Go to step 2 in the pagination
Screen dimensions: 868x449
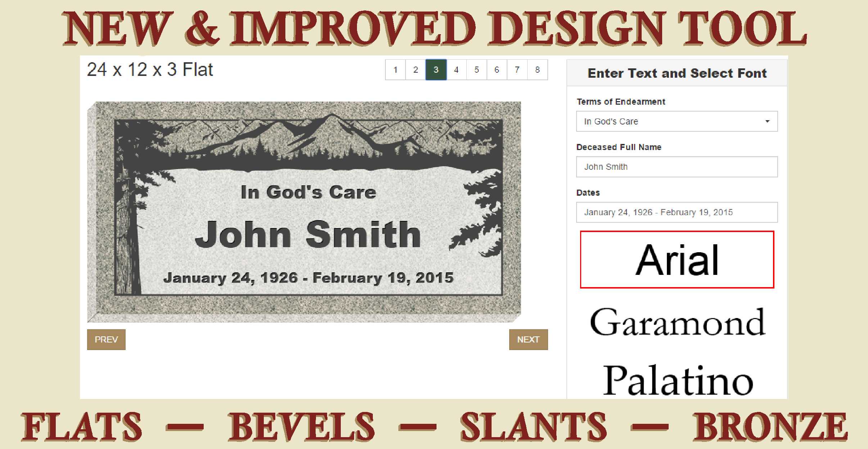pyautogui.click(x=416, y=70)
